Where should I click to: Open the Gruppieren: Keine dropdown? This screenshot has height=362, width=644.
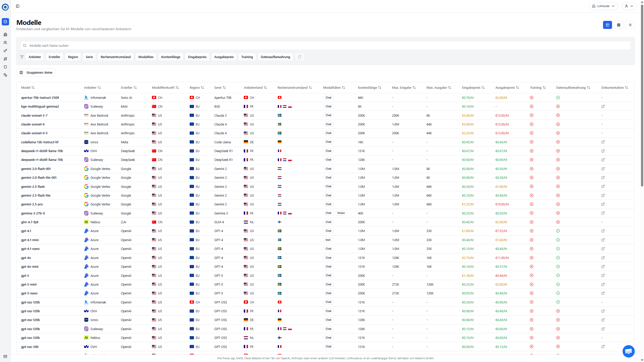point(36,72)
